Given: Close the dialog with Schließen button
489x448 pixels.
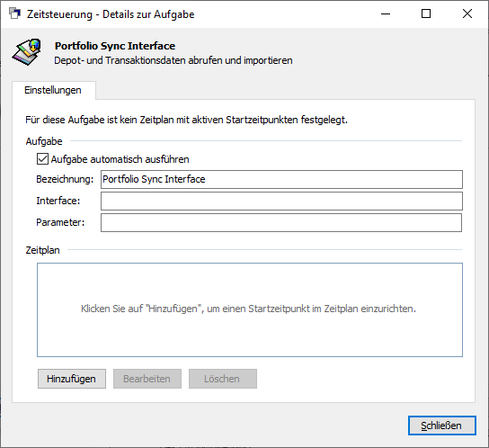Looking at the screenshot, I should [442, 426].
